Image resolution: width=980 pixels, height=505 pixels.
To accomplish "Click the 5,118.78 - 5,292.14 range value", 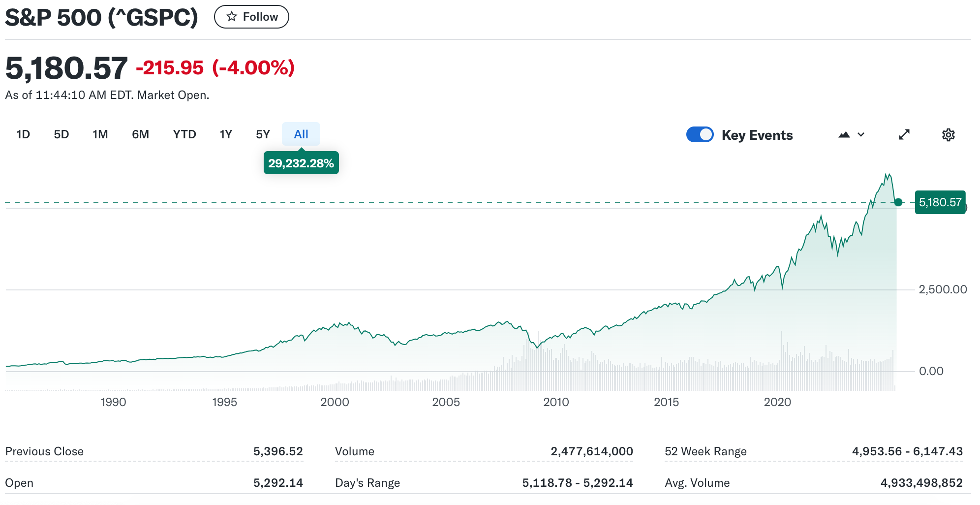I will pos(578,483).
